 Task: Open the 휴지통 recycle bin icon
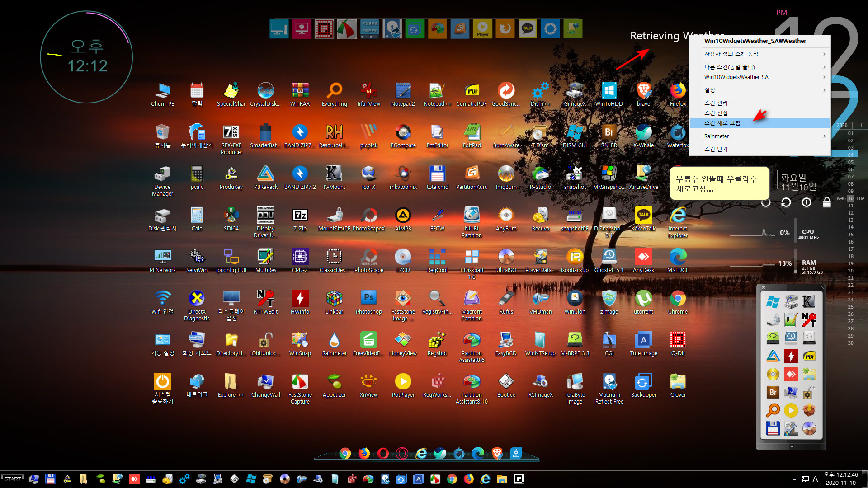coord(162,136)
